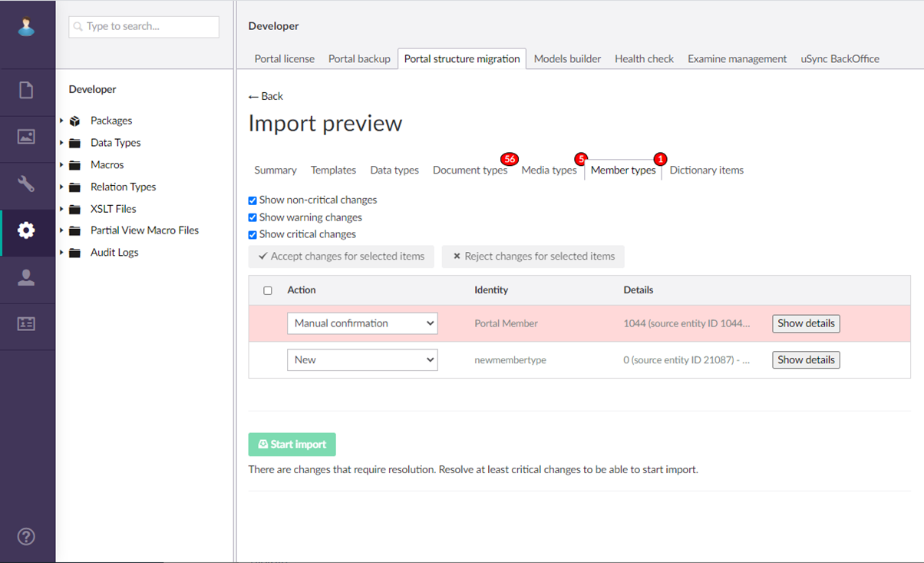The height and width of the screenshot is (563, 924).
Task: Click the Back link
Action: [x=266, y=96]
